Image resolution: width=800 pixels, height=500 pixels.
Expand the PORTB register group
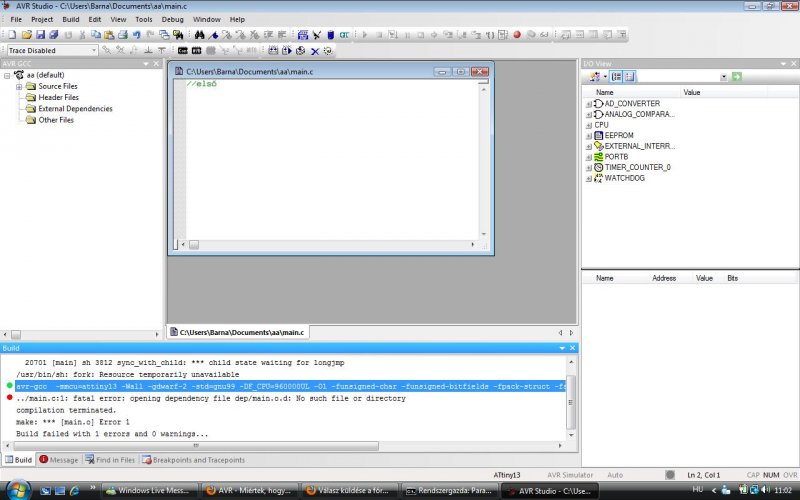click(588, 157)
